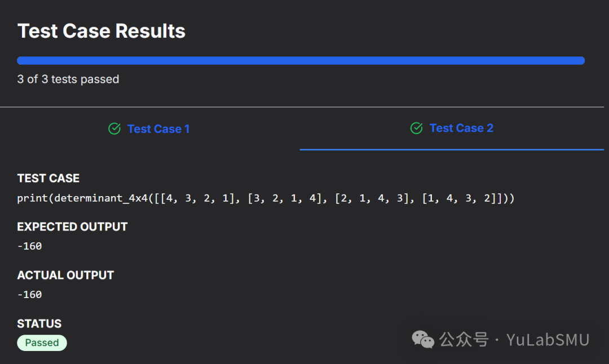Click the STATUS section label

coord(39,324)
